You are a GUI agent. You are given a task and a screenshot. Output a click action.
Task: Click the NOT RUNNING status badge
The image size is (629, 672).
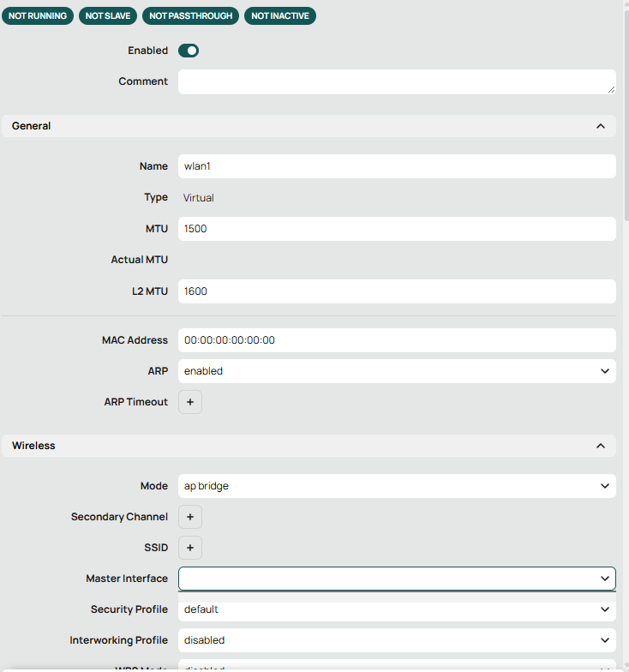38,15
